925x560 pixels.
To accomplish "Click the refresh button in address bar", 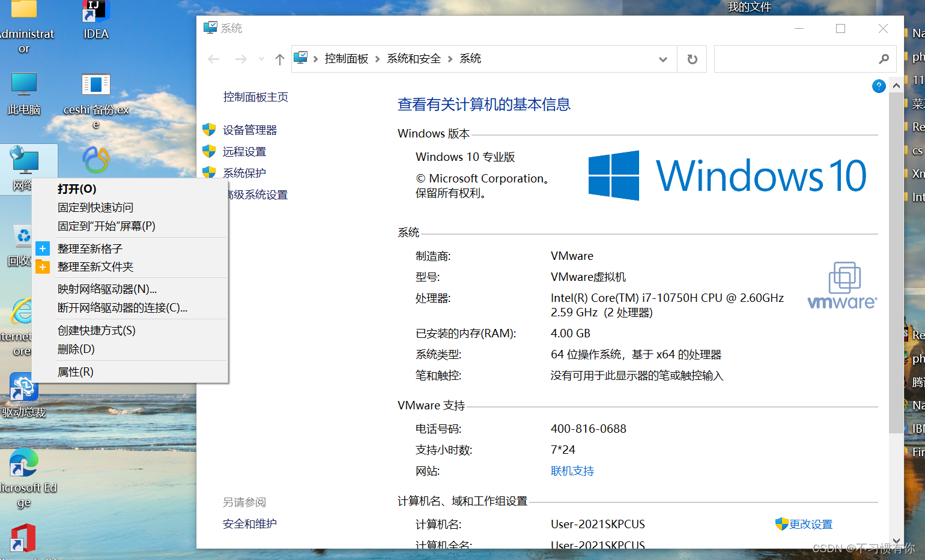I will pos(692,59).
